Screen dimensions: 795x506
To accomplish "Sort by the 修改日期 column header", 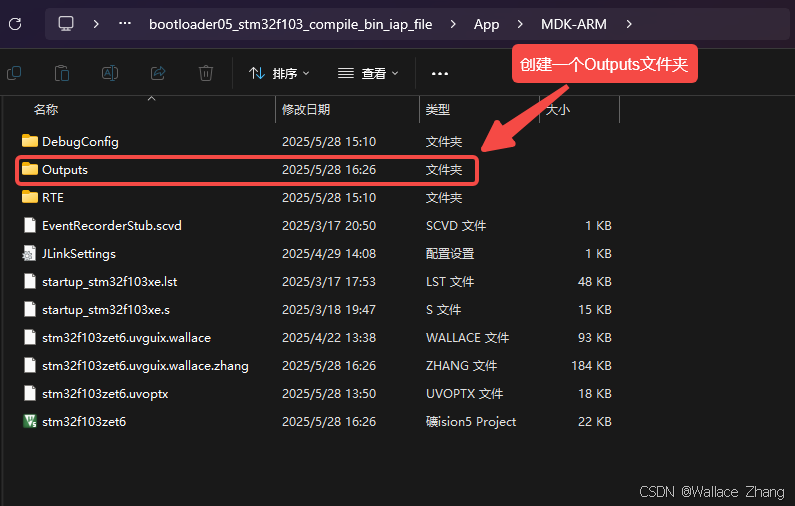I will click(306, 110).
